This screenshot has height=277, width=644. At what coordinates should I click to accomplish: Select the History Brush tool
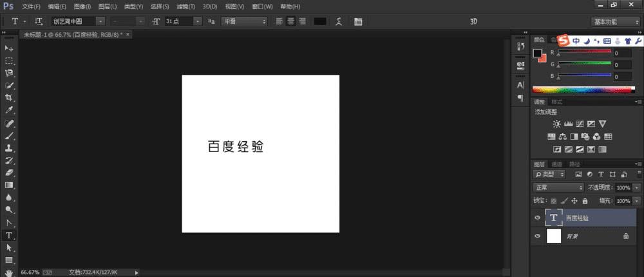tap(9, 160)
